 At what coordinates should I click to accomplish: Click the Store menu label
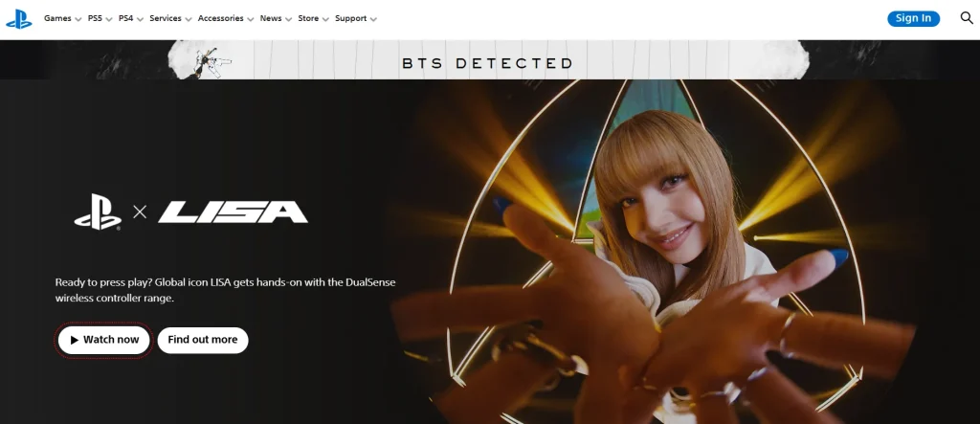click(x=308, y=18)
